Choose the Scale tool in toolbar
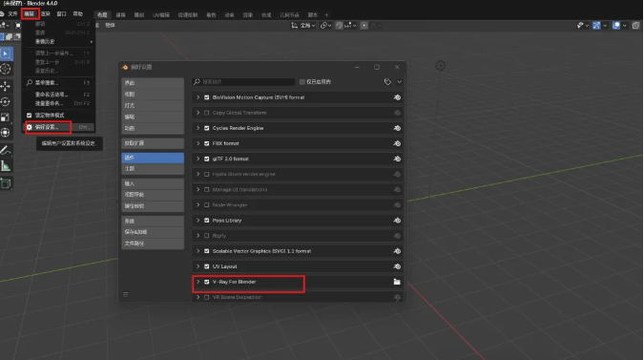 [x=6, y=117]
